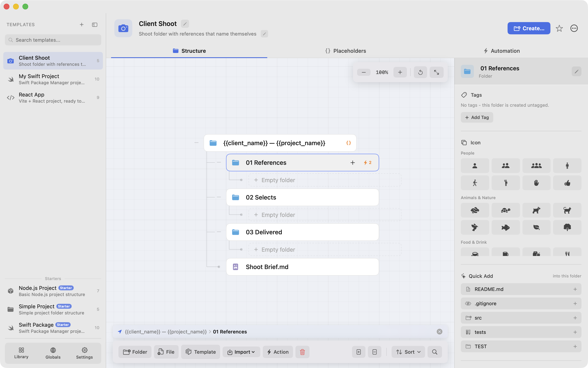Add child to 01 References node
The width and height of the screenshot is (588, 368).
coord(353,163)
